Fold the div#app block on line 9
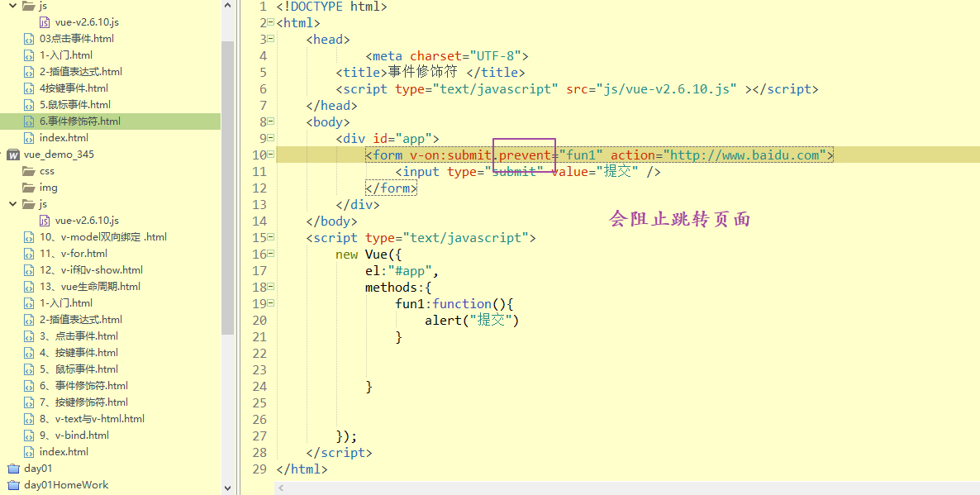980x495 pixels. (271, 138)
